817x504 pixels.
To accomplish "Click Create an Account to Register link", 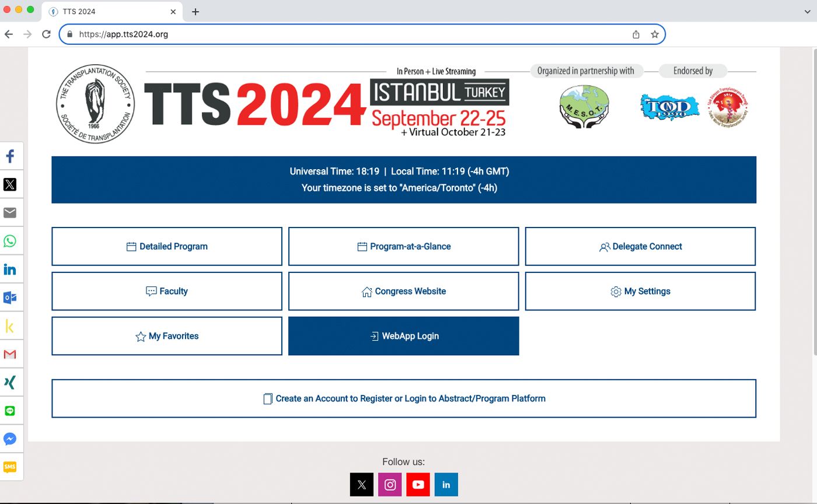I will pos(403,398).
